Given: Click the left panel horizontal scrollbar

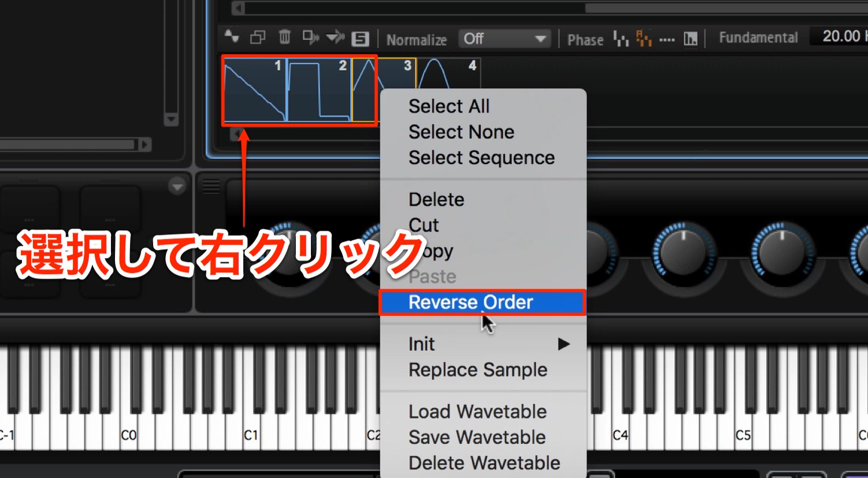Looking at the screenshot, I should 67,144.
